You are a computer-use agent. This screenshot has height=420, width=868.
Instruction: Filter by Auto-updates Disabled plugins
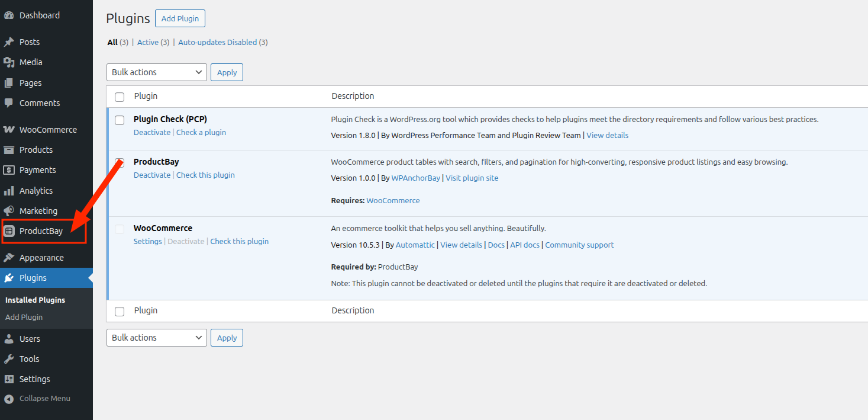(x=217, y=43)
